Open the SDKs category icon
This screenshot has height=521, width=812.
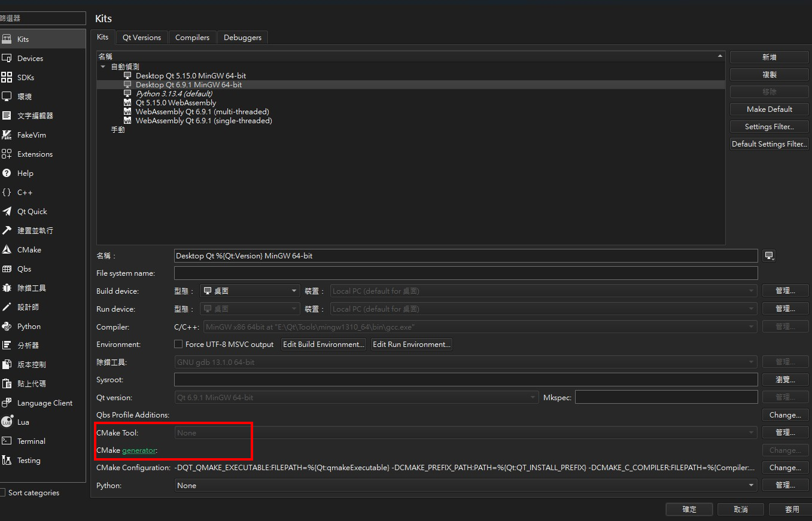click(x=7, y=77)
